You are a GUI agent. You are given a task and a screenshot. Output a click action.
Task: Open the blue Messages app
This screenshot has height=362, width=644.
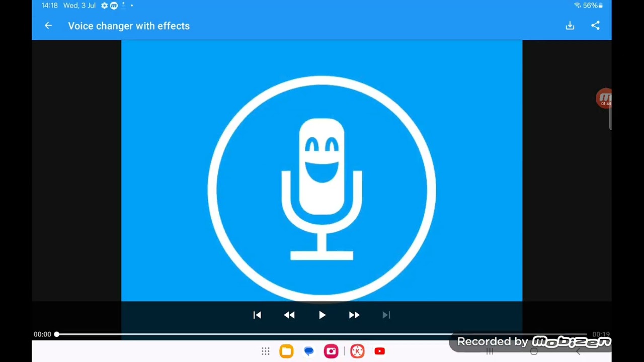(309, 351)
